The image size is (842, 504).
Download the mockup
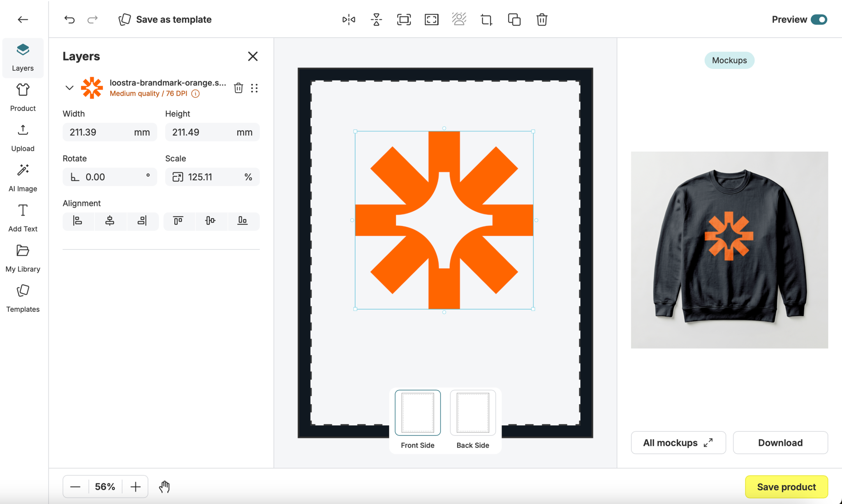pyautogui.click(x=780, y=442)
